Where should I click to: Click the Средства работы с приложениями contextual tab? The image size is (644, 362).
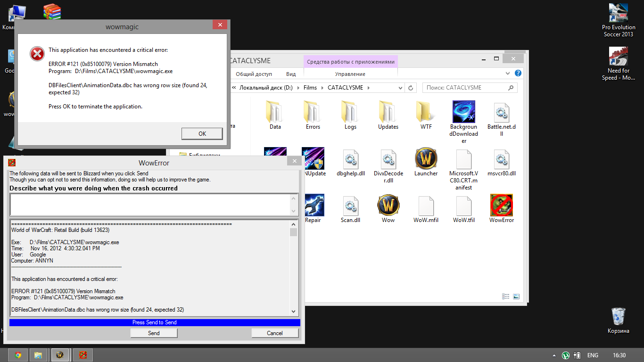351,62
